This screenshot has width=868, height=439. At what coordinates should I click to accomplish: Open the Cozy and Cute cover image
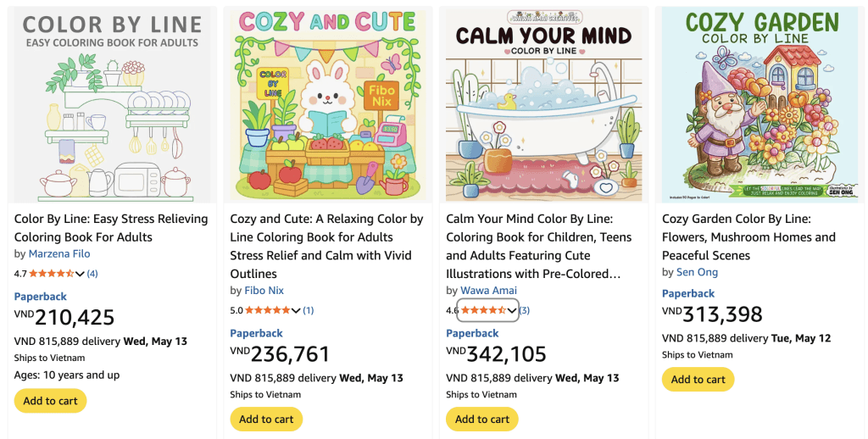point(327,104)
